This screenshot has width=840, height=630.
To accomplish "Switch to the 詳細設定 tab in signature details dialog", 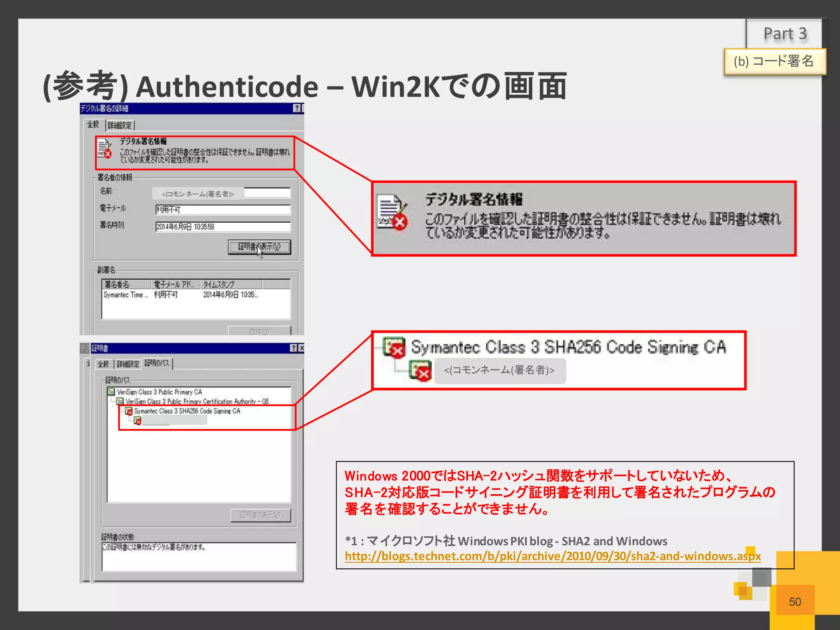I will point(120,125).
